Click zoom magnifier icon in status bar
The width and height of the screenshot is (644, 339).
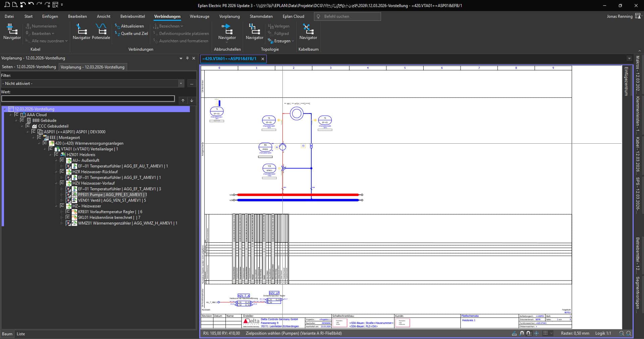[622, 333]
